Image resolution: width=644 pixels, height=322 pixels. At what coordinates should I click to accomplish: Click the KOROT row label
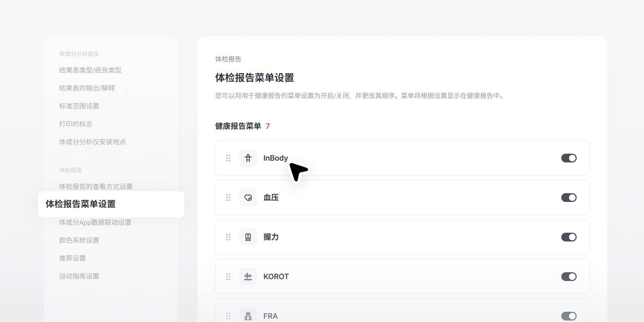[276, 277]
